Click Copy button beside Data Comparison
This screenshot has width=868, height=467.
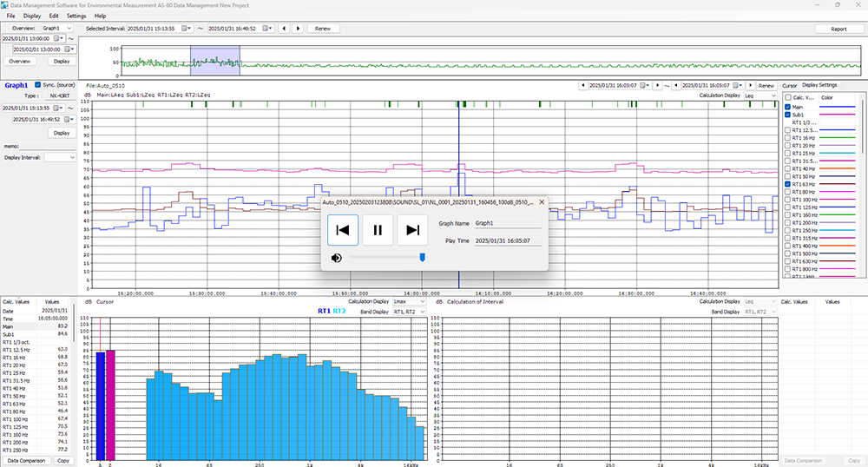(63, 460)
